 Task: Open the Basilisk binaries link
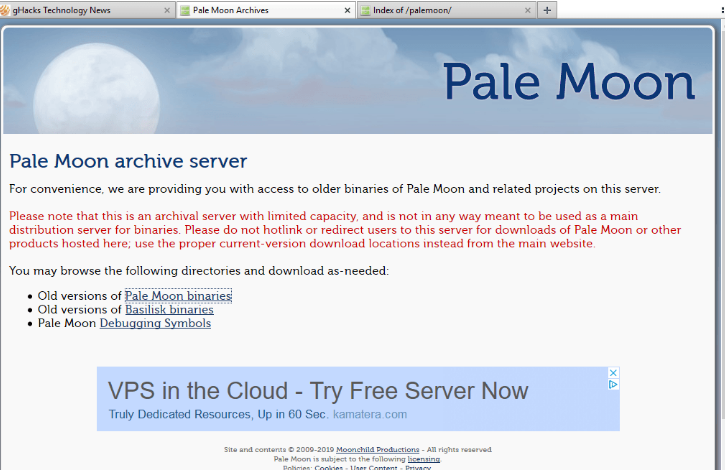(x=169, y=309)
